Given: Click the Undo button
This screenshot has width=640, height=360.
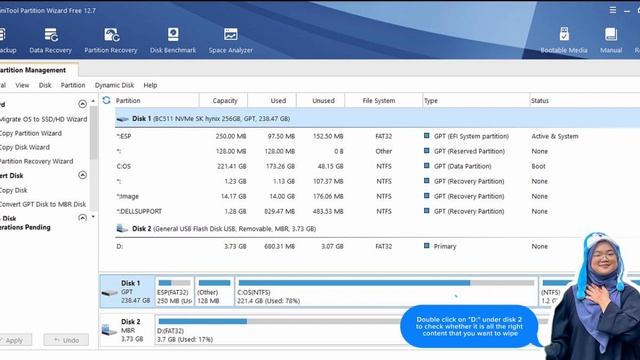Looking at the screenshot, I should point(66,340).
